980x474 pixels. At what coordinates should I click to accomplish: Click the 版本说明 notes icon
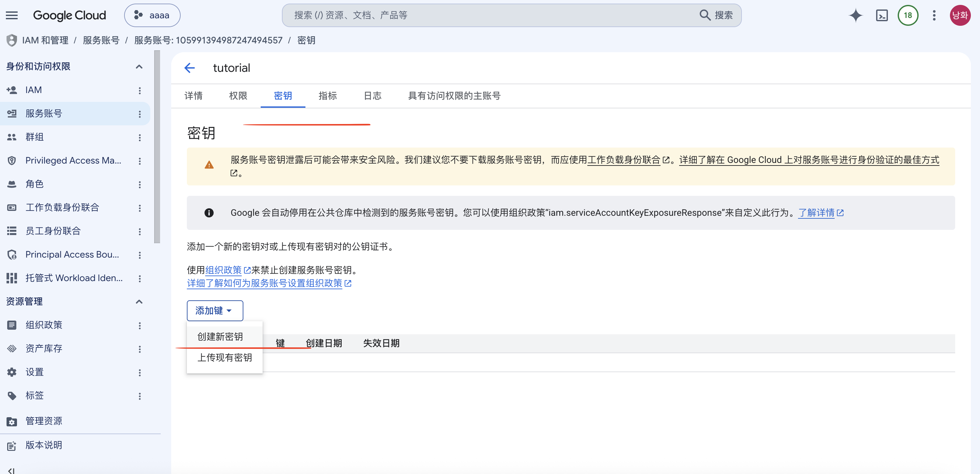12,446
